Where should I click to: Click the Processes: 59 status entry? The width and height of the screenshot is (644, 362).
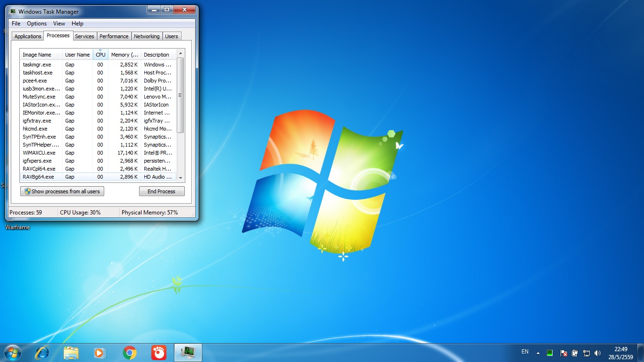26,213
